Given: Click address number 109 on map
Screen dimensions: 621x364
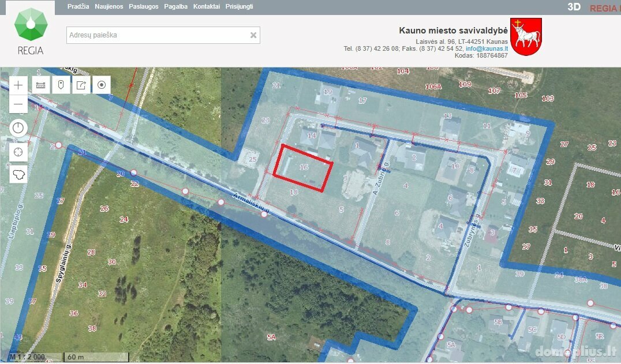Looking at the screenshot, I should pos(465,84).
